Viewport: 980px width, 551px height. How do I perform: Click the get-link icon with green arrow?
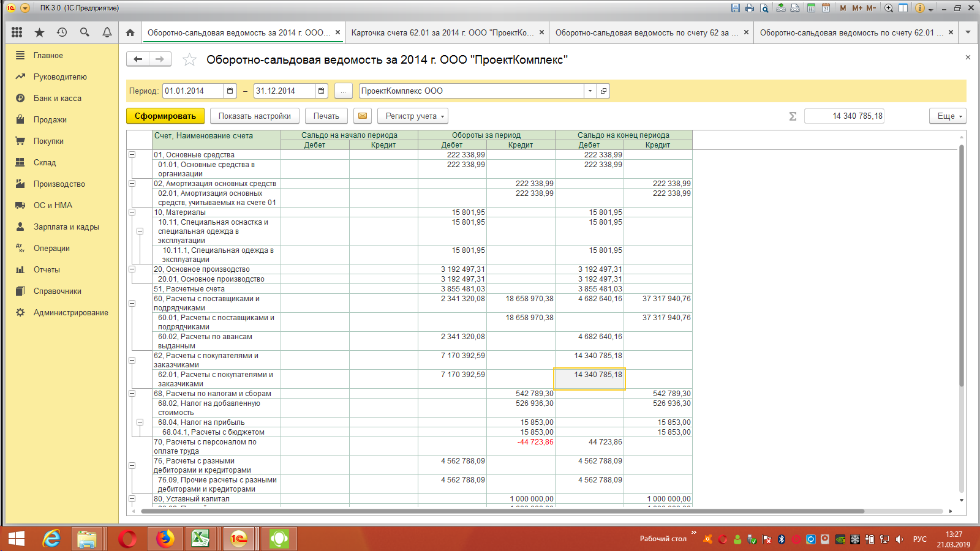coord(780,8)
